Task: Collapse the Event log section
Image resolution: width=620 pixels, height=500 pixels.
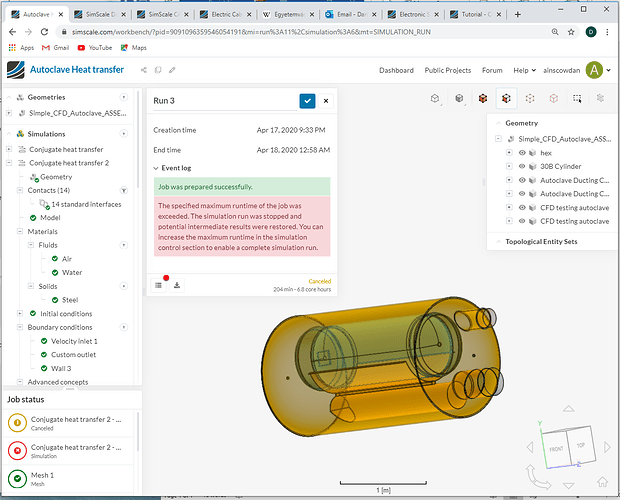Action: tap(156, 168)
